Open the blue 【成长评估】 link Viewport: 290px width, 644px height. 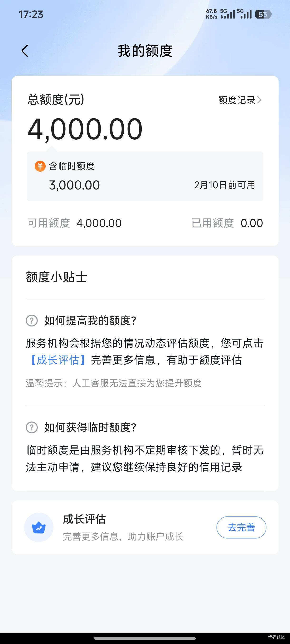coord(58,360)
